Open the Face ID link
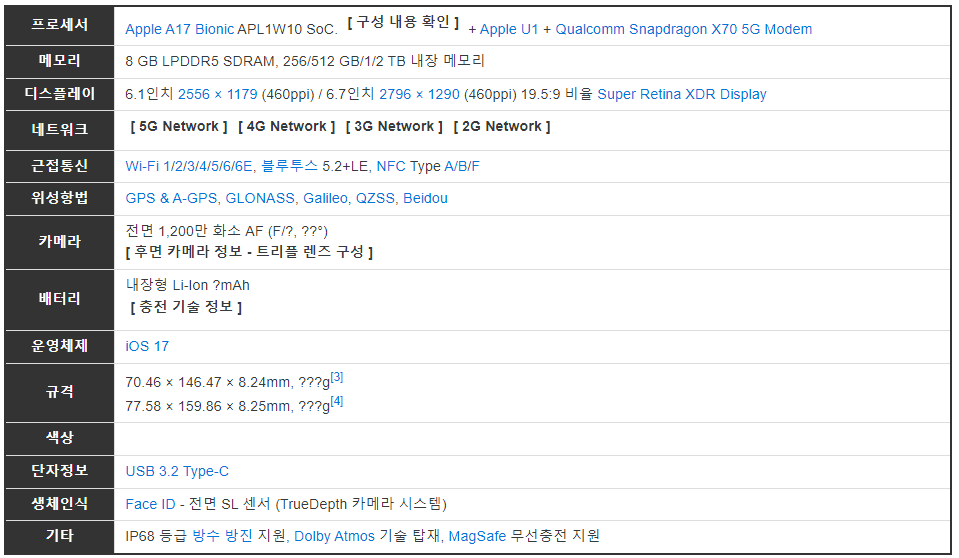This screenshot has height=558, width=959. (150, 504)
